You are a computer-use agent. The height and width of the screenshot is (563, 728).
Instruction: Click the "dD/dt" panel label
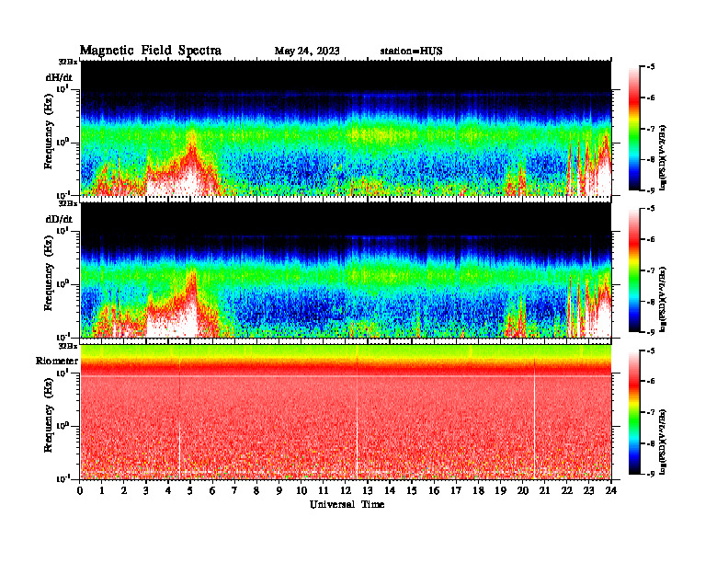59,219
